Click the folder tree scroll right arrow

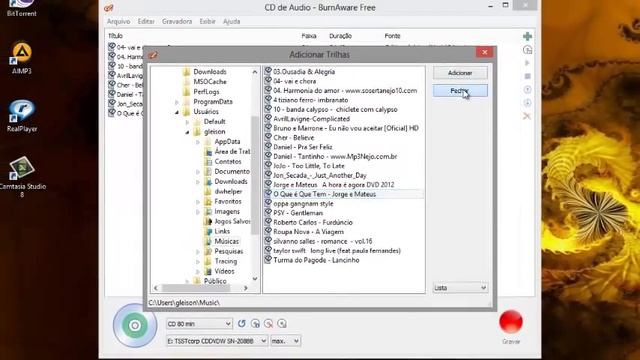coord(245,288)
